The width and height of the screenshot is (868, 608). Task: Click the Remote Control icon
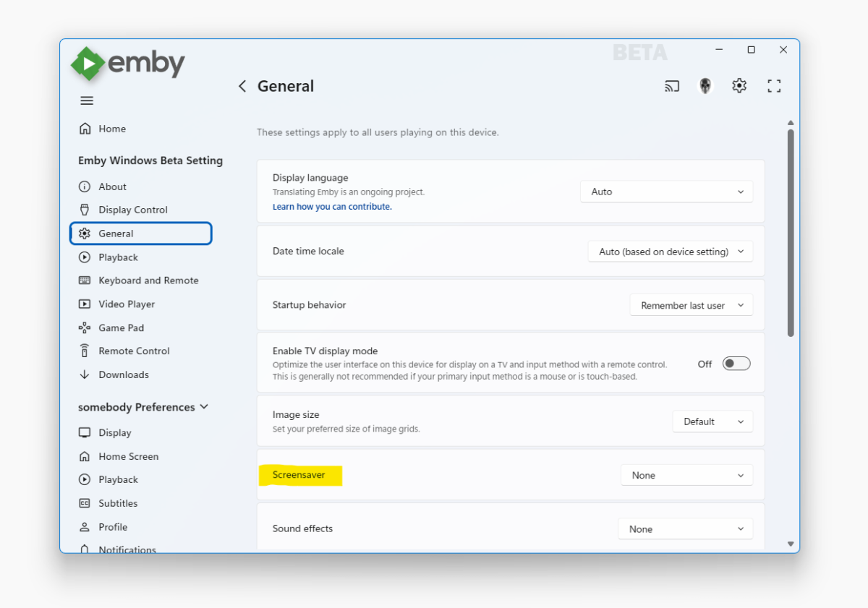85,351
